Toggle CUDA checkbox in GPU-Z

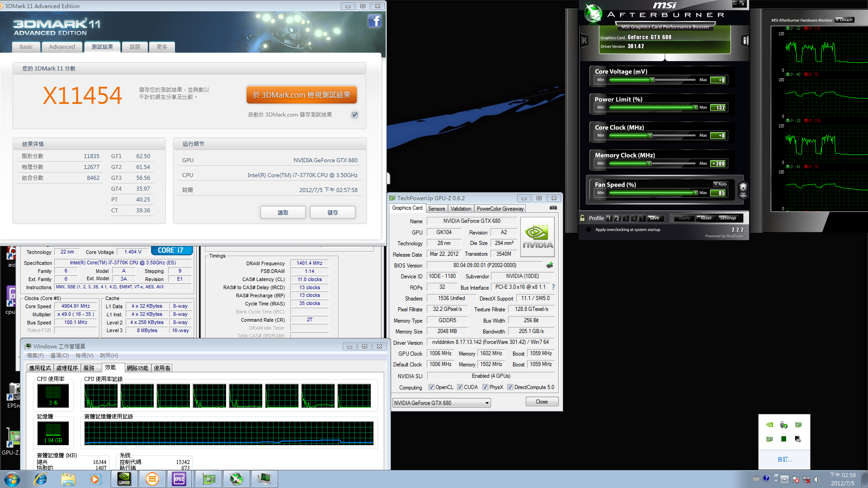(x=460, y=387)
